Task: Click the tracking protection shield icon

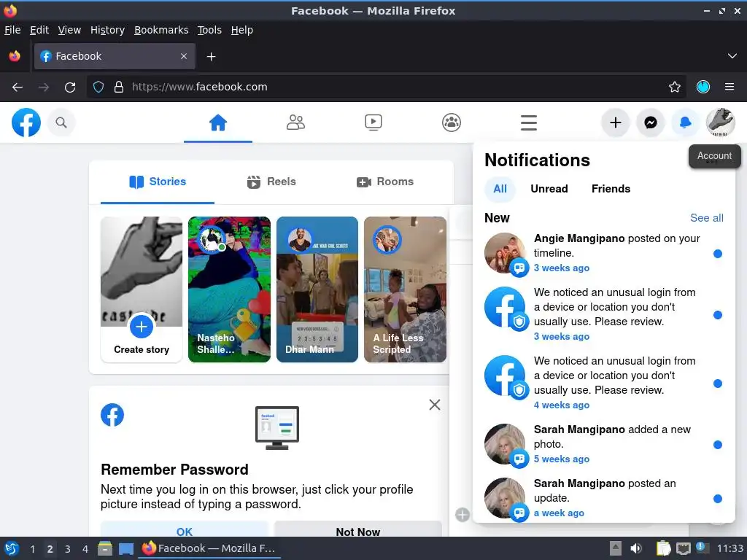Action: click(x=98, y=87)
